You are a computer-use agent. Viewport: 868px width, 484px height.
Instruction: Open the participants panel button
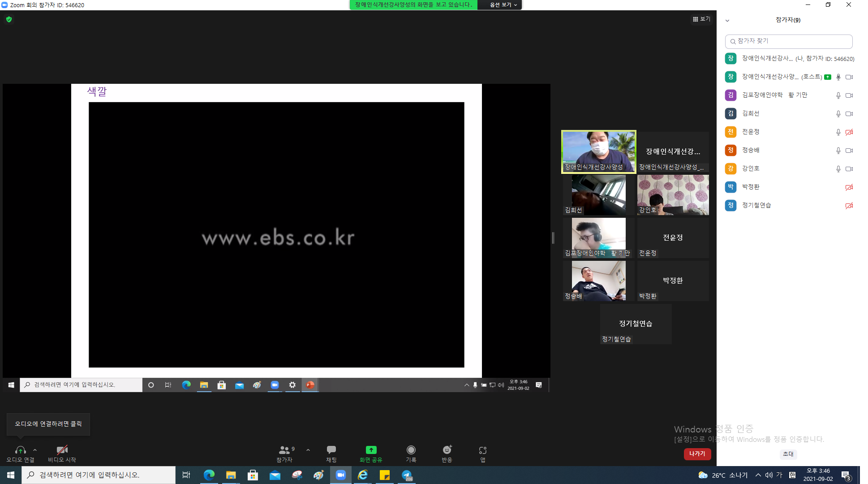tap(285, 454)
